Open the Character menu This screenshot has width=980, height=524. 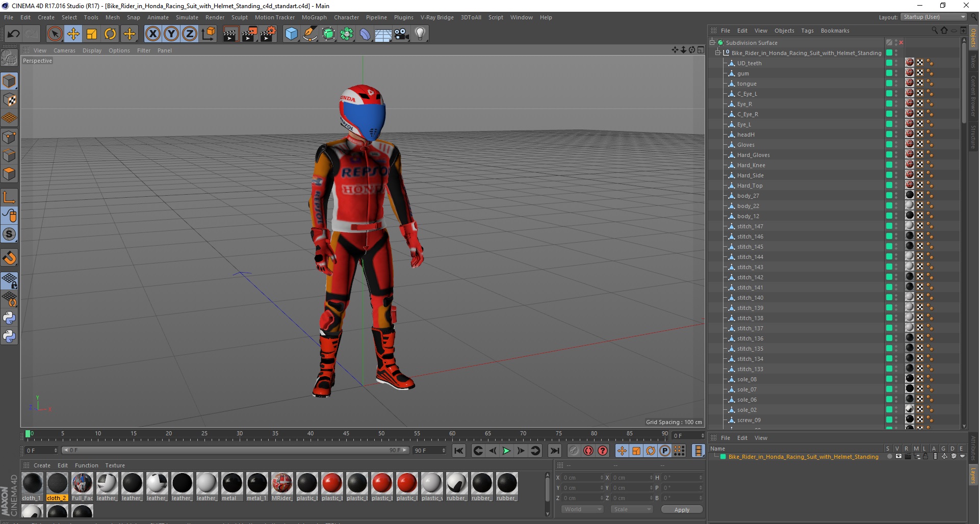point(346,17)
